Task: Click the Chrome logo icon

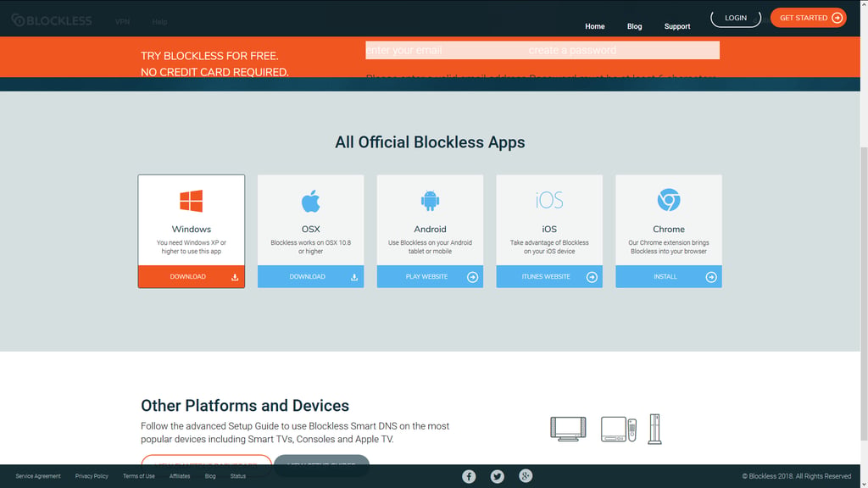Action: 669,200
